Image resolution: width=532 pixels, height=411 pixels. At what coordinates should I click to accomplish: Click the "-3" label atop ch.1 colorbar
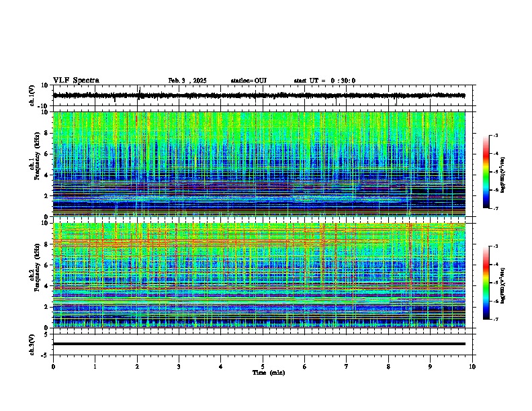pos(495,136)
